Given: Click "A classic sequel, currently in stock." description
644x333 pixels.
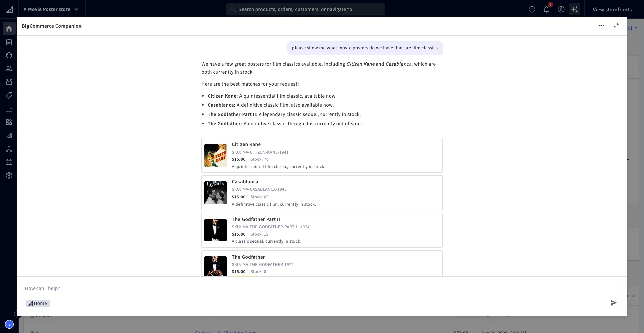Looking at the screenshot, I should pyautogui.click(x=267, y=241).
